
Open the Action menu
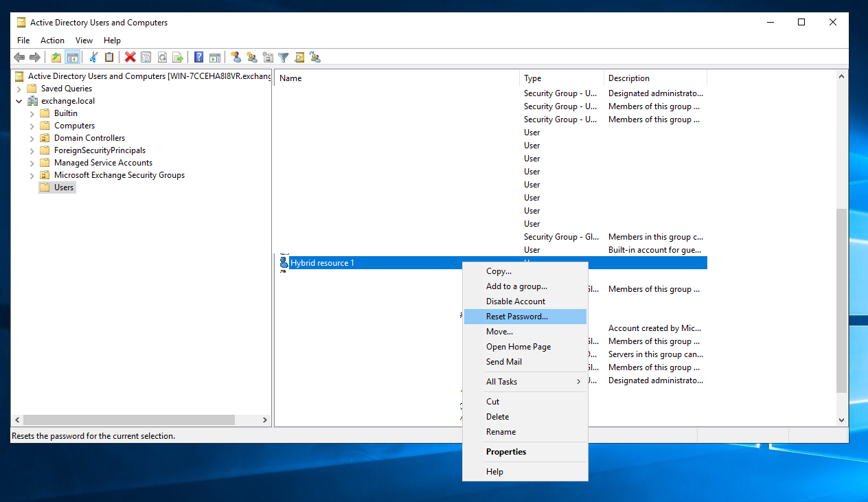tap(52, 41)
